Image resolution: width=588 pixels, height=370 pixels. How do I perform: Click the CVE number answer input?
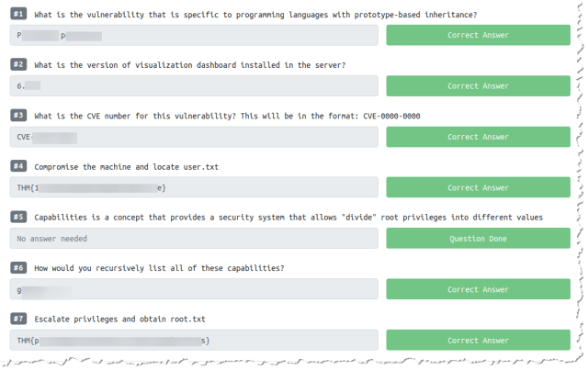195,137
